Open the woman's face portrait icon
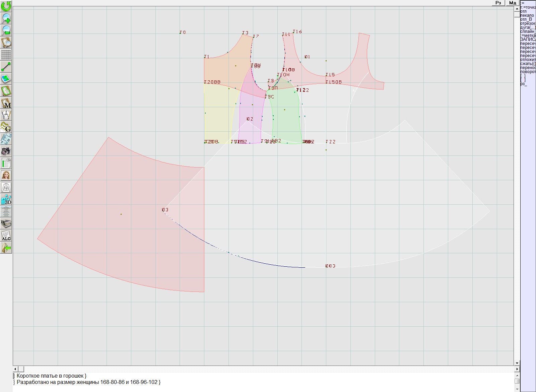Screen dimensions: 536x392 click(6, 175)
